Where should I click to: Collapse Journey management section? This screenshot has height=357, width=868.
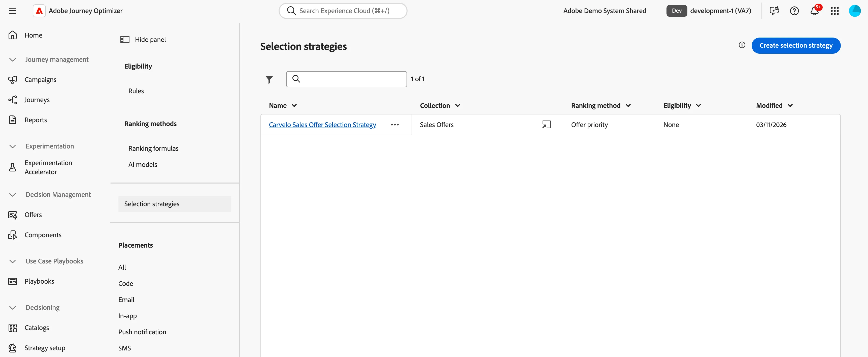coord(12,60)
